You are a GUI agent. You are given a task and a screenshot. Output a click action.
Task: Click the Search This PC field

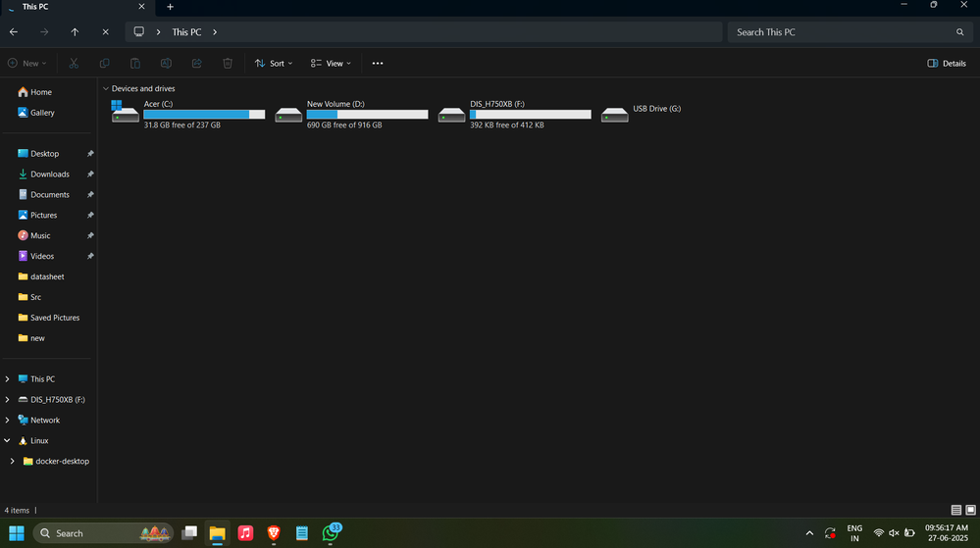click(x=850, y=32)
